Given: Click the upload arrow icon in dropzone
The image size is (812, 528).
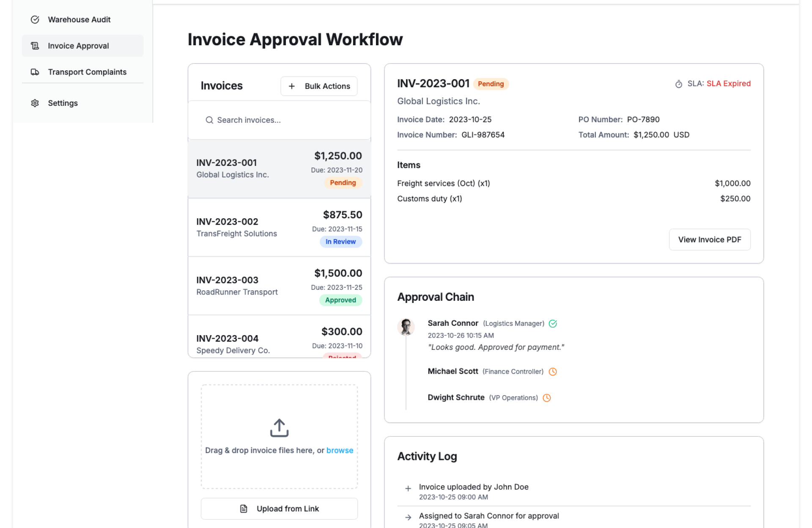Looking at the screenshot, I should tap(279, 428).
